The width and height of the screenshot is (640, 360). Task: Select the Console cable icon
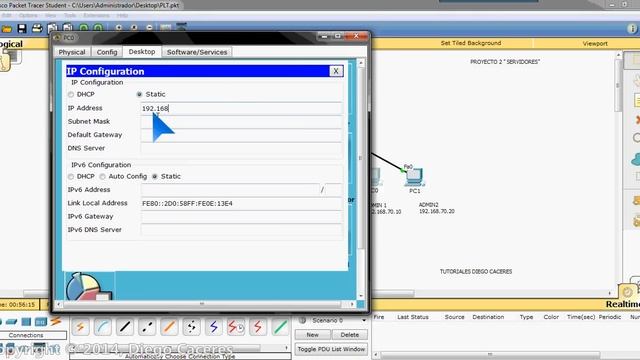[x=102, y=327]
